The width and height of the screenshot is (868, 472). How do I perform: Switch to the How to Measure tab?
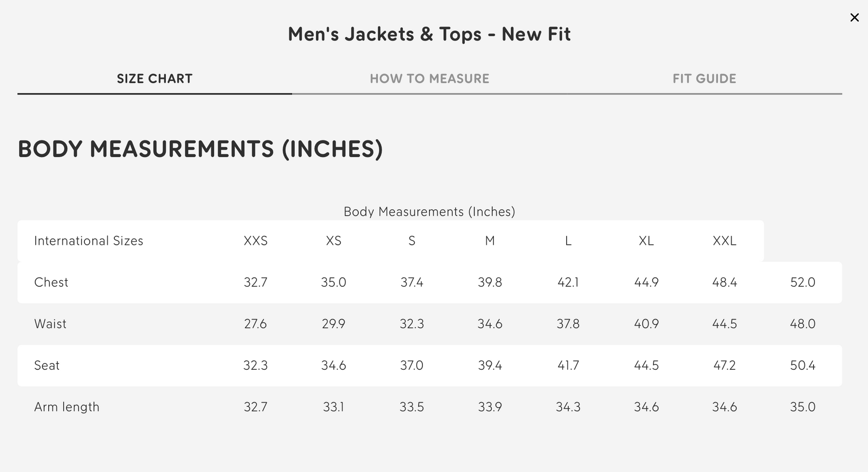[x=429, y=79]
